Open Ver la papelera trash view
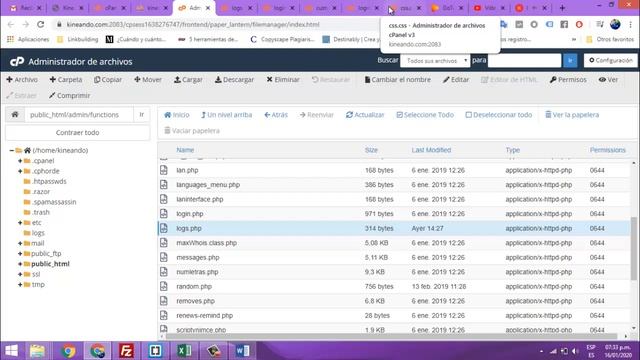 [572, 115]
